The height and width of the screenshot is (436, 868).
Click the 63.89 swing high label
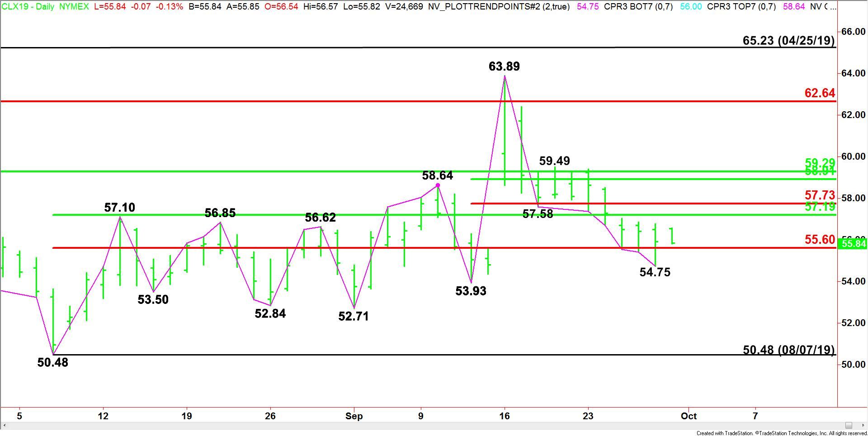pos(504,66)
